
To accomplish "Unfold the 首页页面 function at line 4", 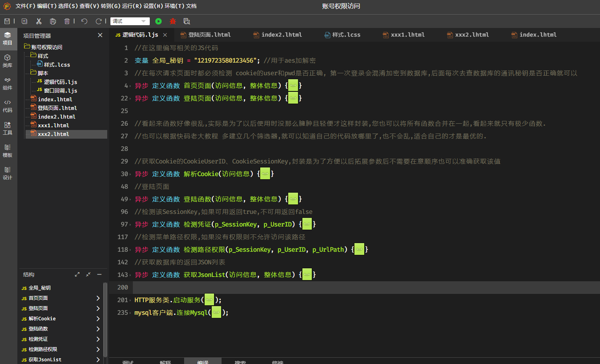I will (x=293, y=85).
